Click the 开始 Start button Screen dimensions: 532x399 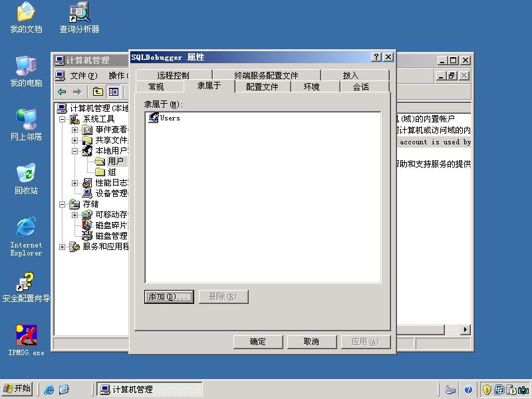(x=17, y=389)
